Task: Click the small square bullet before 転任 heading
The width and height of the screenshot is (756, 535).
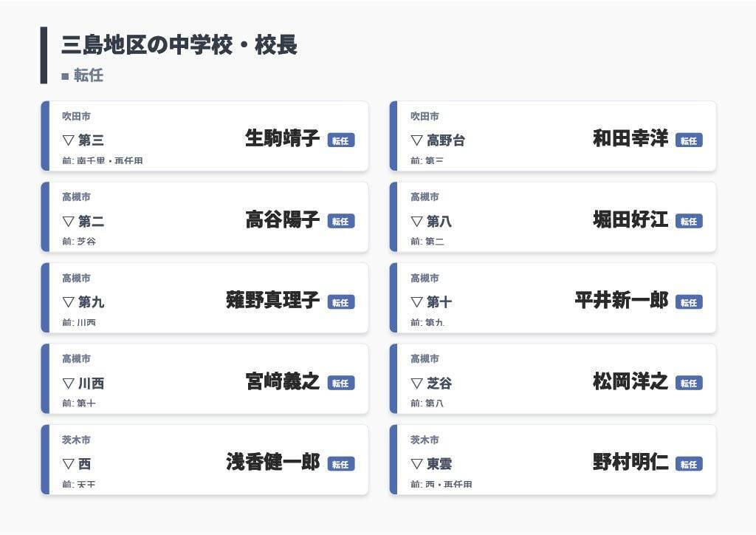Action: point(65,76)
